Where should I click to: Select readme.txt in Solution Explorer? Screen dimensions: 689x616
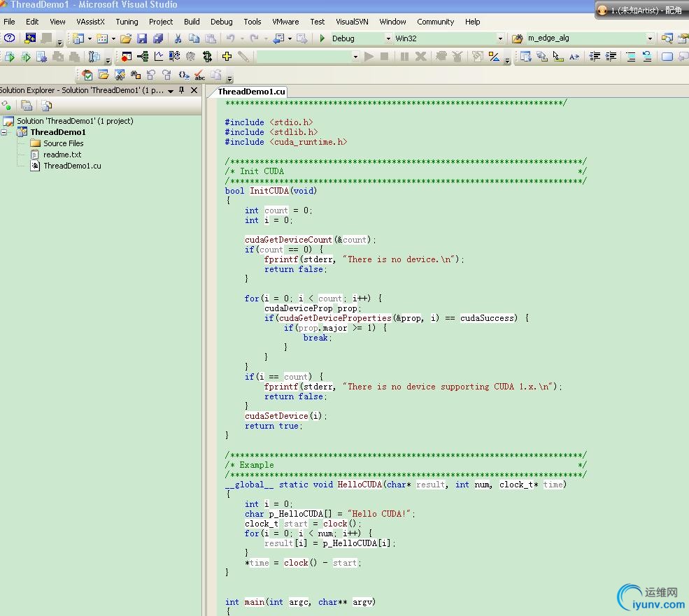pos(62,155)
